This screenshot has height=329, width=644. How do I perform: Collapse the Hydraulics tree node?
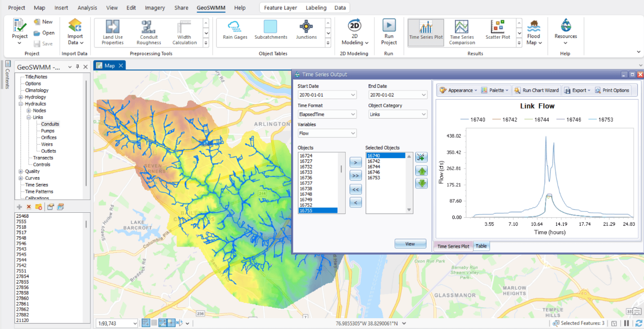[19, 103]
